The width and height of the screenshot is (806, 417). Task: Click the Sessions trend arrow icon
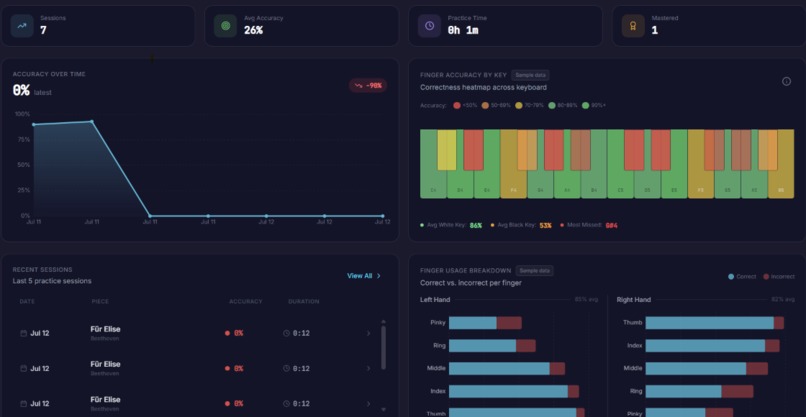click(22, 26)
